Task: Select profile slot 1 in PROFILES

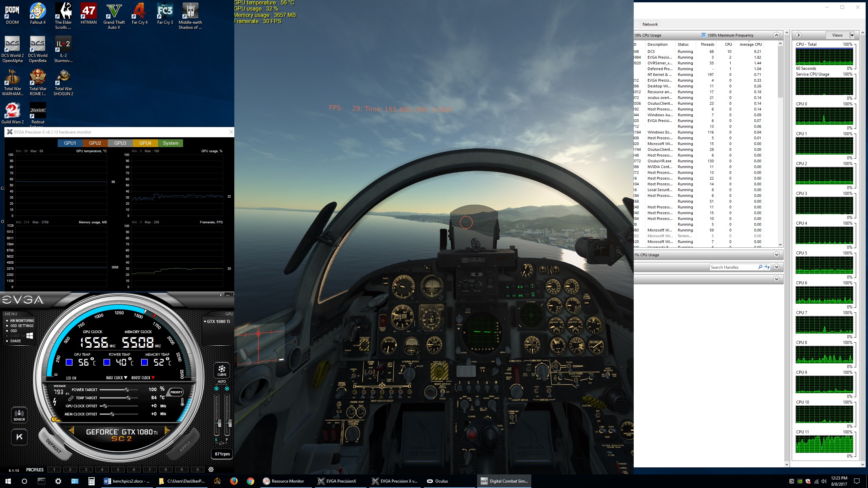Action: (54, 469)
